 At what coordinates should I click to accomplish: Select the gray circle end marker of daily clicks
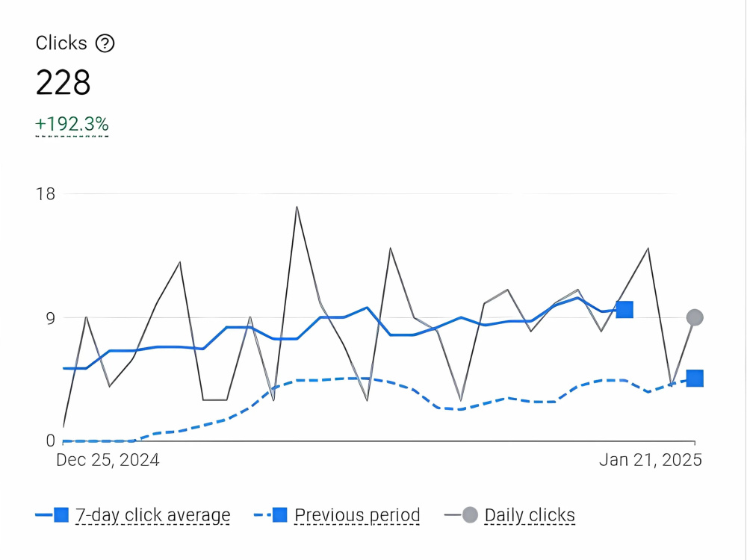click(x=695, y=317)
